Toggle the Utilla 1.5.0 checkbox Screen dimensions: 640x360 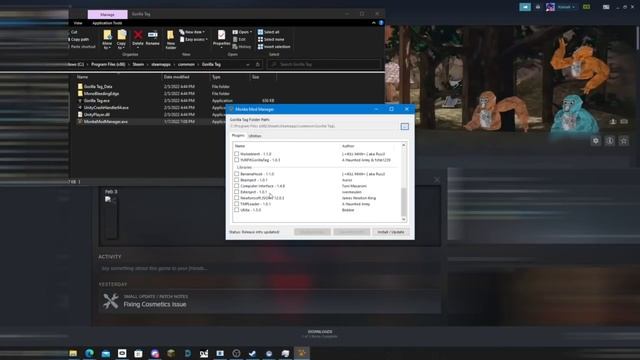(236, 210)
